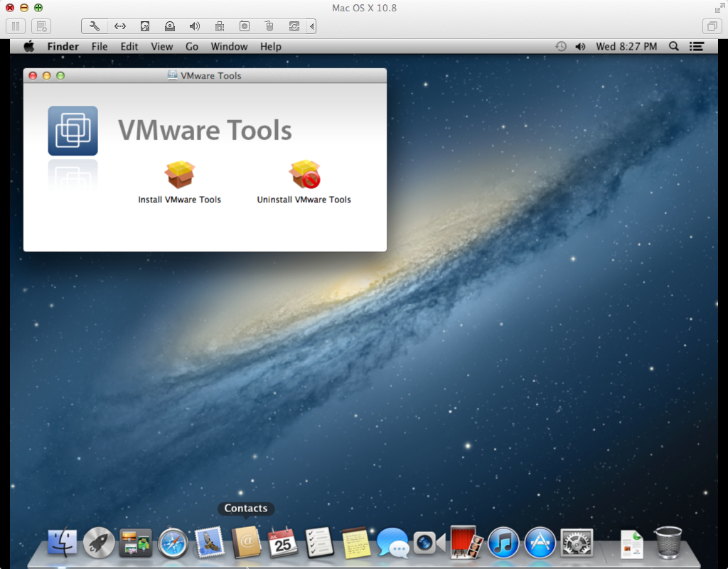Open Contacts address book in Dock
This screenshot has height=569, width=728.
[246, 542]
